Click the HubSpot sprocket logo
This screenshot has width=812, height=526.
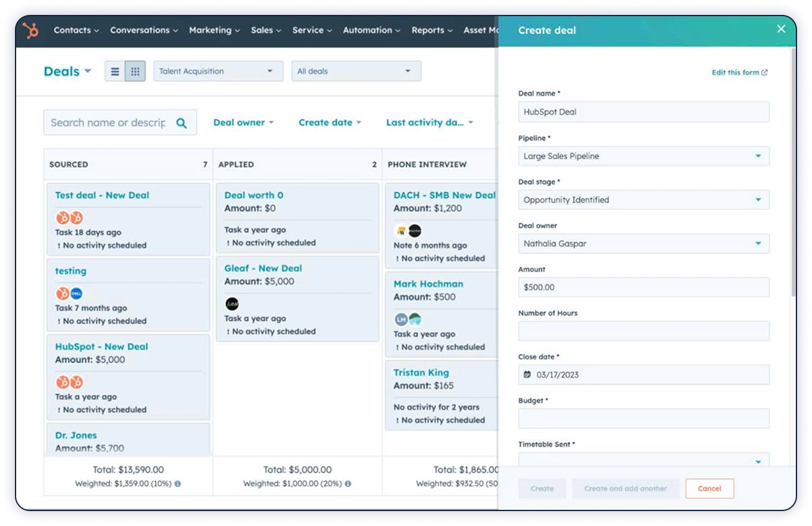29,30
